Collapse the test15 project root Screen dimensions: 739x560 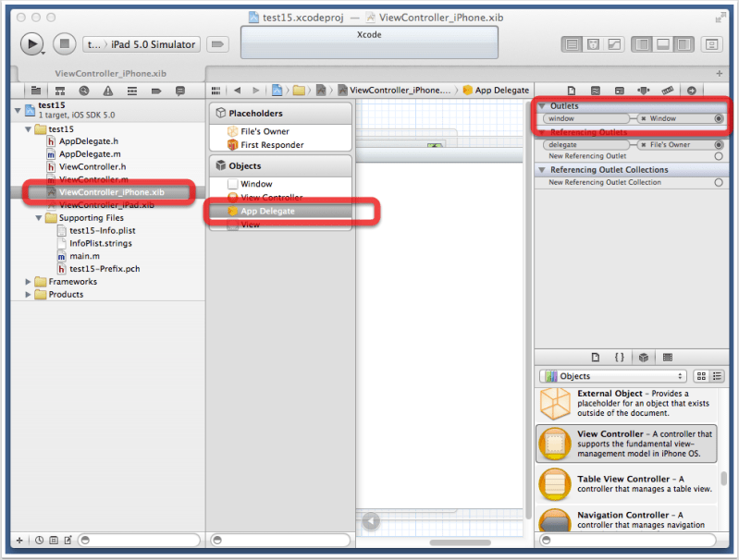click(x=18, y=110)
